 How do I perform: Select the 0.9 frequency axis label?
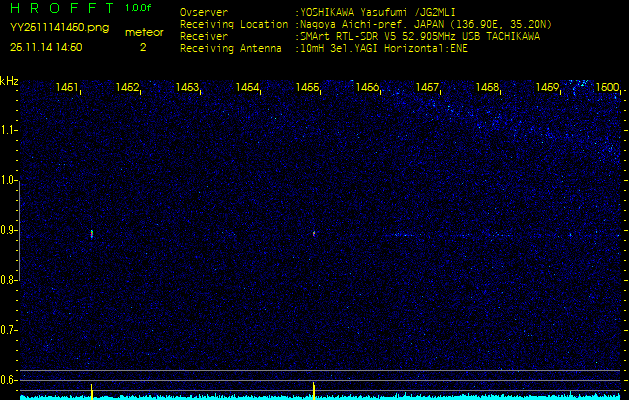point(9,230)
